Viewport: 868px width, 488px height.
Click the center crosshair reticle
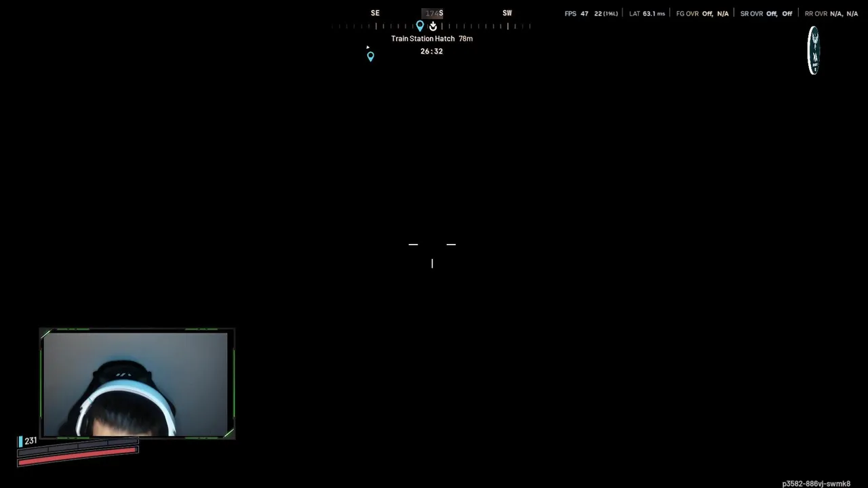click(x=432, y=254)
